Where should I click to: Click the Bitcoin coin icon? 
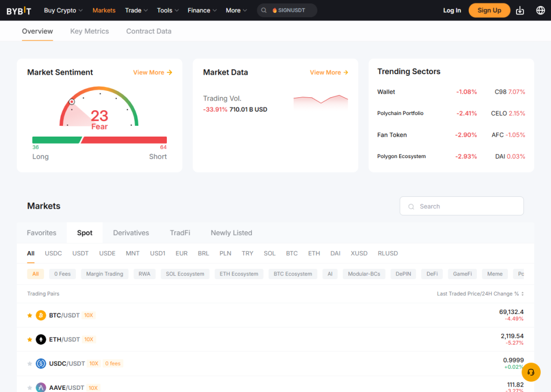coord(41,315)
